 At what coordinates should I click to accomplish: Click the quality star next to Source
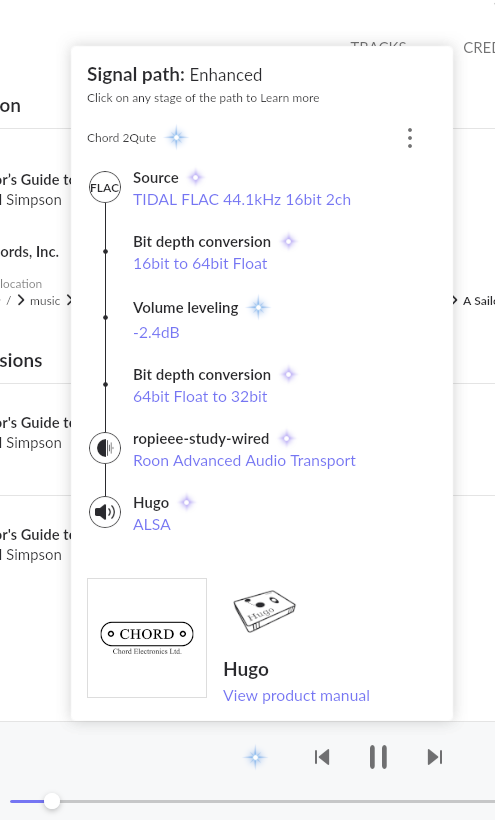pyautogui.click(x=195, y=178)
